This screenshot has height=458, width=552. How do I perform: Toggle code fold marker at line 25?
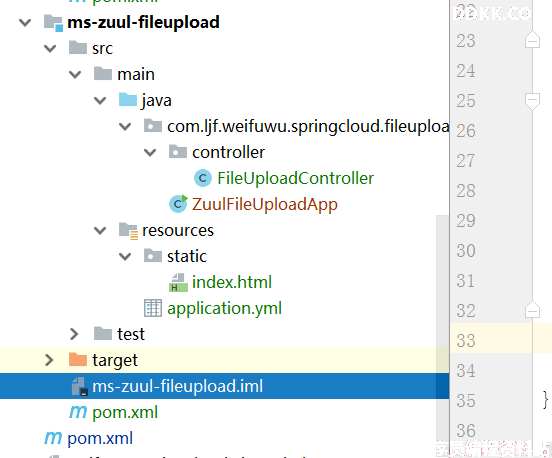point(532,101)
